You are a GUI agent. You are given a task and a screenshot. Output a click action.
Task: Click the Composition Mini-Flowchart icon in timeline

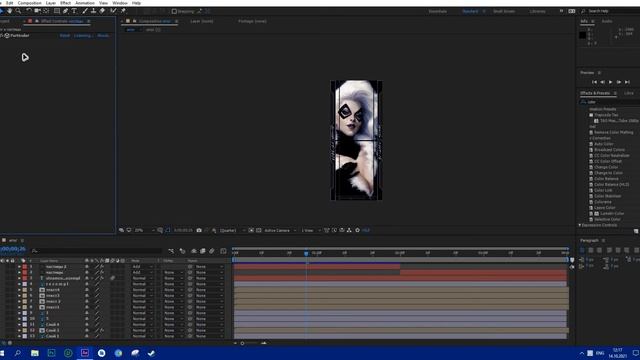(171, 251)
